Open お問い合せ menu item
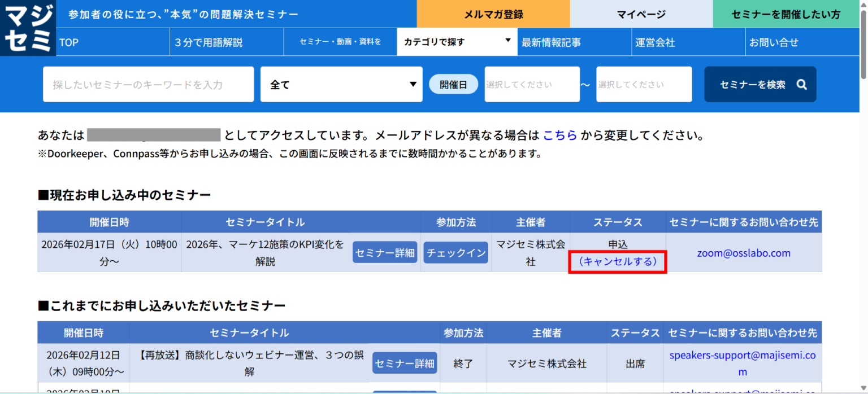 point(774,42)
